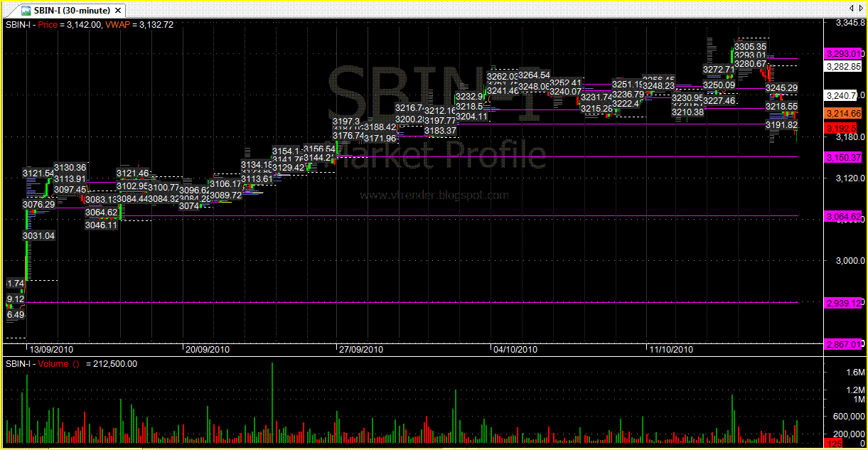Close the SBIN-I (30-minute) tab
Image resolution: width=868 pixels, height=450 pixels.
(x=118, y=11)
